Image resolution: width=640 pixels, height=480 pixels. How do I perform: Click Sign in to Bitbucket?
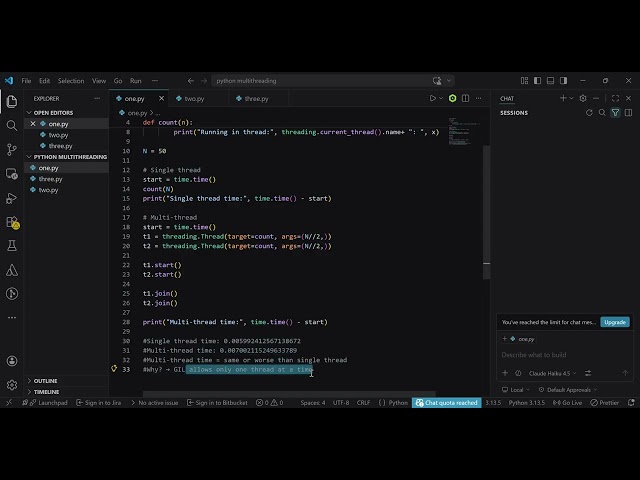(217, 402)
